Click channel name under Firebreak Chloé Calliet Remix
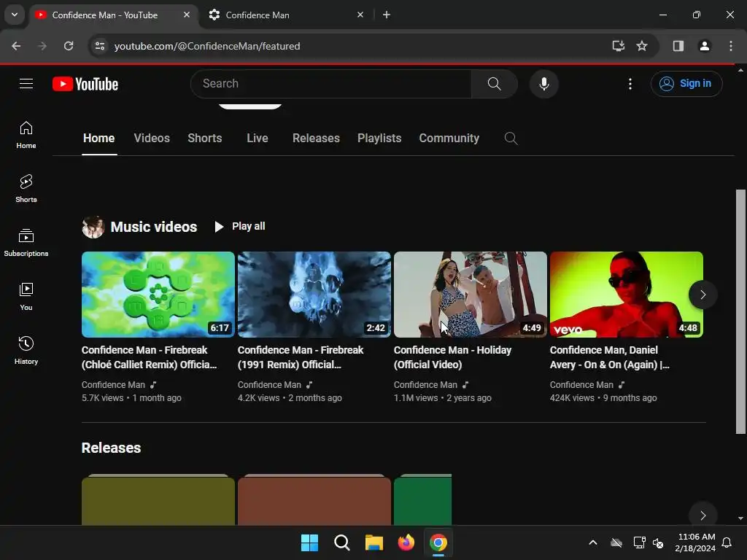Image resolution: width=747 pixels, height=560 pixels. click(113, 385)
